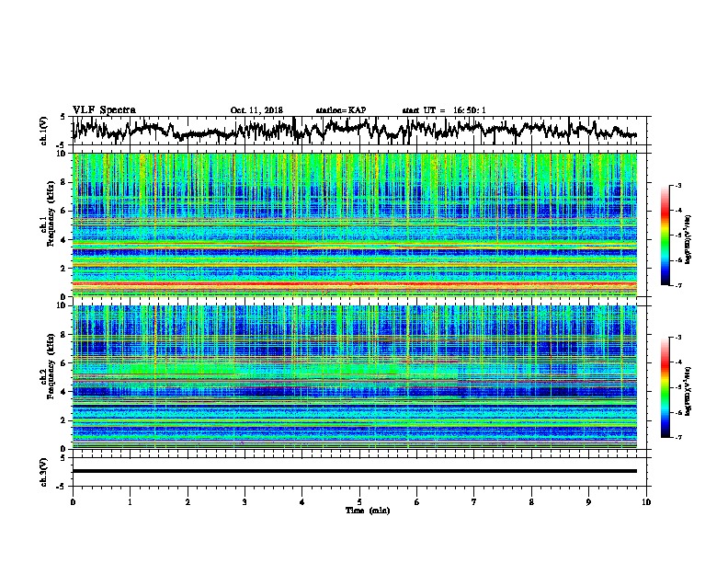Click the time axis tick label "2"

pos(188,502)
